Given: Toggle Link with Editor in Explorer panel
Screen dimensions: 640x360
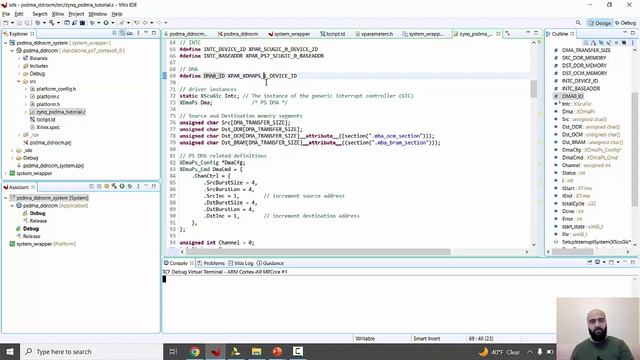Looking at the screenshot, I should 122,33.
